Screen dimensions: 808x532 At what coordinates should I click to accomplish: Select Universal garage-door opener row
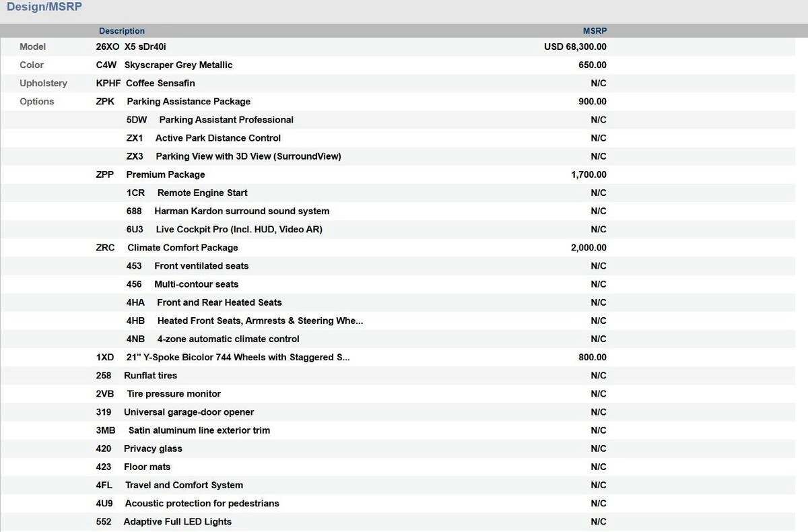[x=189, y=412]
